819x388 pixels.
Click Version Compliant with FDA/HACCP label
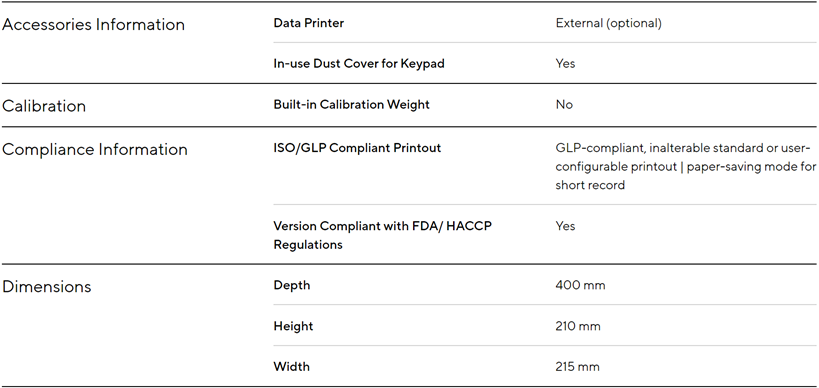(382, 236)
